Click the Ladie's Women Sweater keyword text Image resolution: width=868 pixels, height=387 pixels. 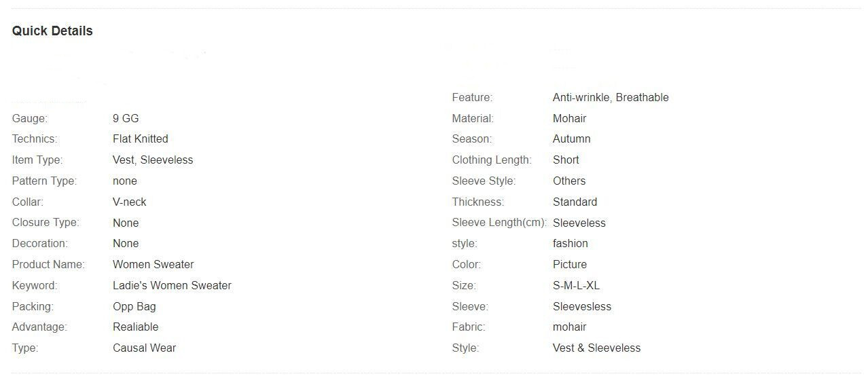click(172, 285)
